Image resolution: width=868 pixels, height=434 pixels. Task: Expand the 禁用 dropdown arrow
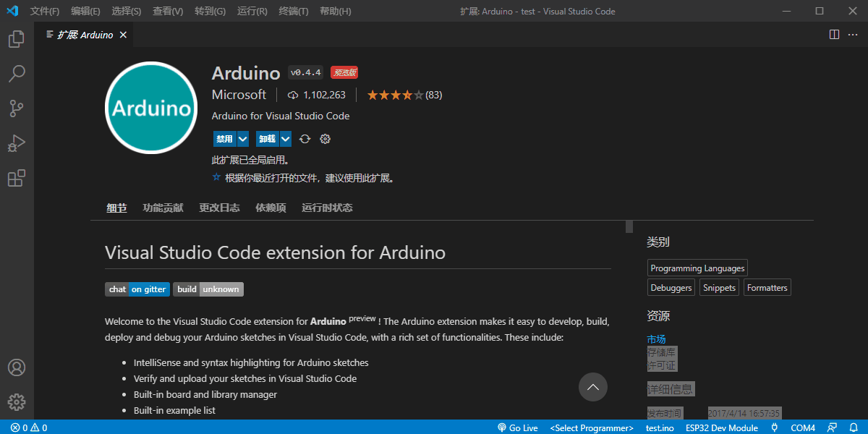pos(243,139)
